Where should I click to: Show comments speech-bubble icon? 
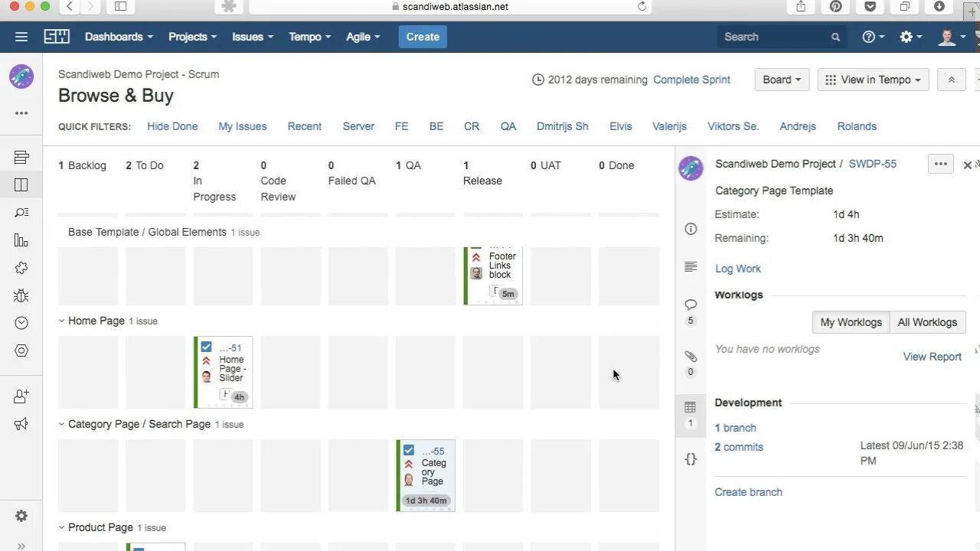[691, 305]
